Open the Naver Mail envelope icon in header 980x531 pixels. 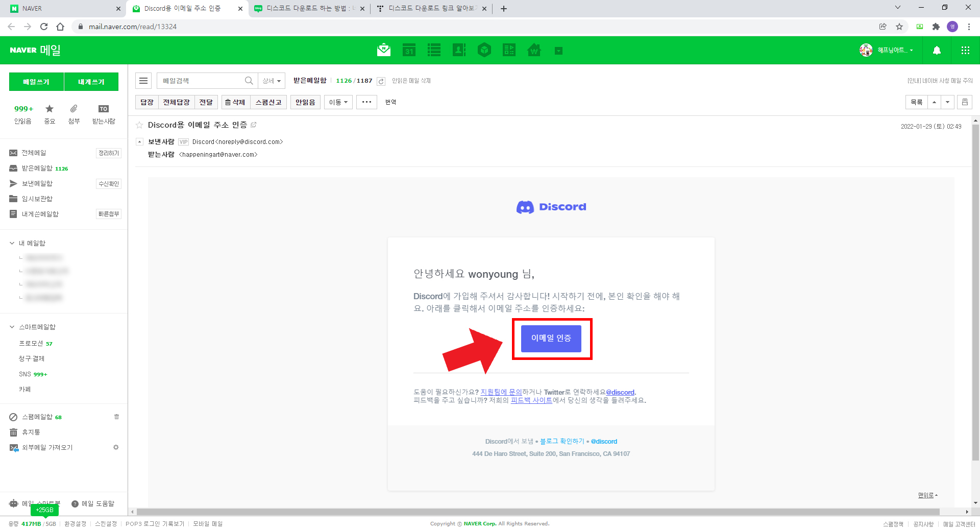click(384, 50)
